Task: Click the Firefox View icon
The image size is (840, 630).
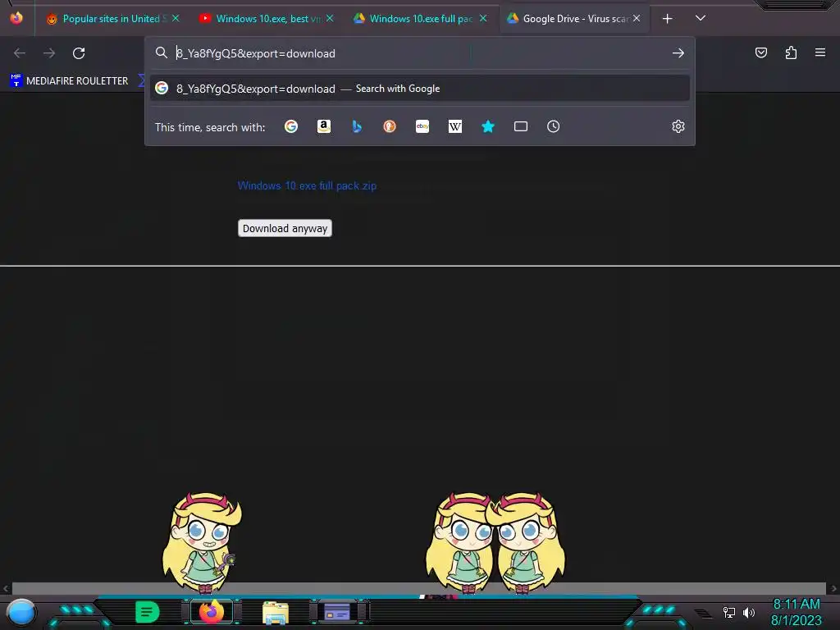Action: coord(16,18)
